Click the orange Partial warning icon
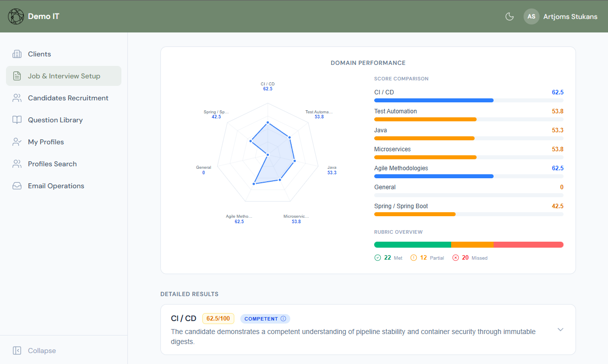Viewport: 608px width, 364px height. tap(414, 258)
